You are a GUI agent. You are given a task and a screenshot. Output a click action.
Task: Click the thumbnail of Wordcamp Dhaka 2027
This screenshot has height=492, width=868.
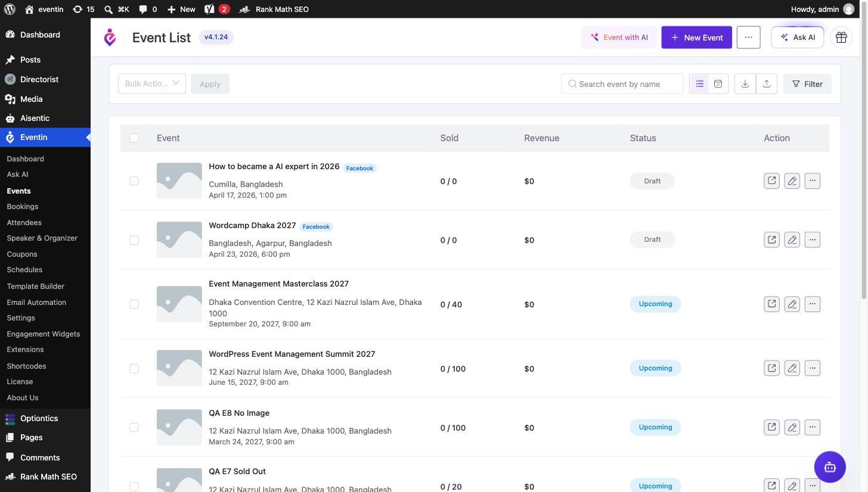pos(179,240)
